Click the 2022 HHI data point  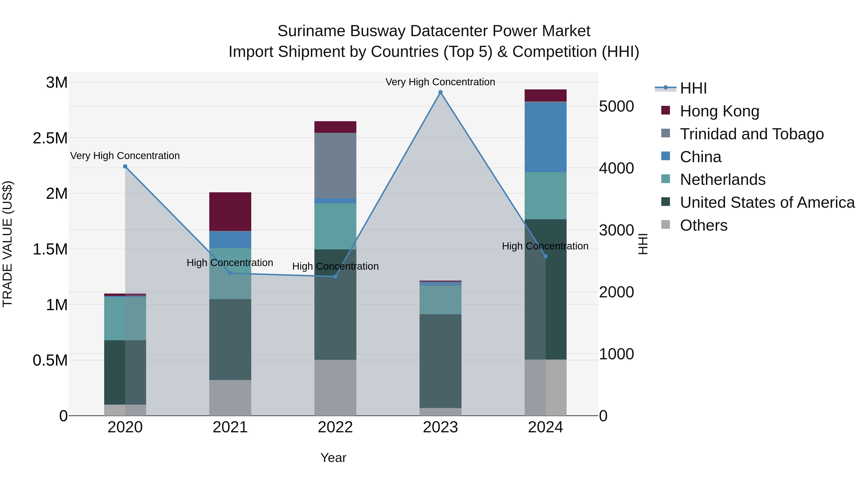click(335, 276)
